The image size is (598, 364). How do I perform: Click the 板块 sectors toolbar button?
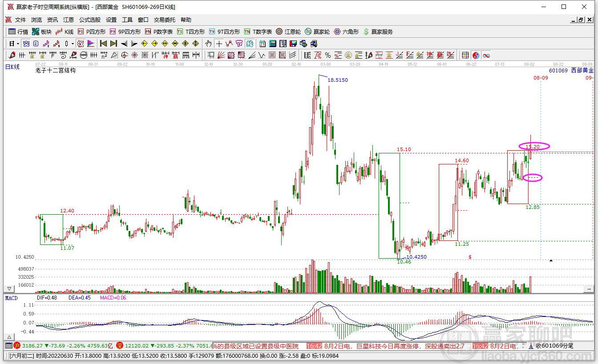[x=42, y=32]
